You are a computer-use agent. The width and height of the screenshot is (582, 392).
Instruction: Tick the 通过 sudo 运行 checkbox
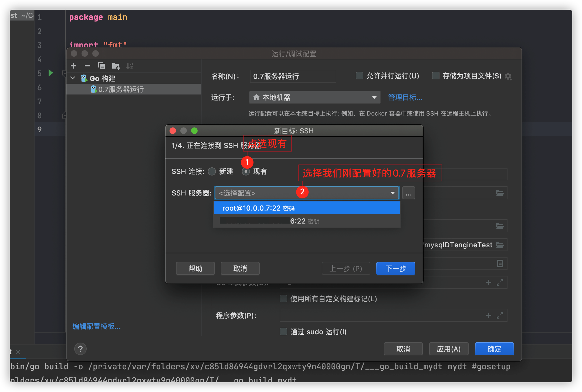click(283, 332)
